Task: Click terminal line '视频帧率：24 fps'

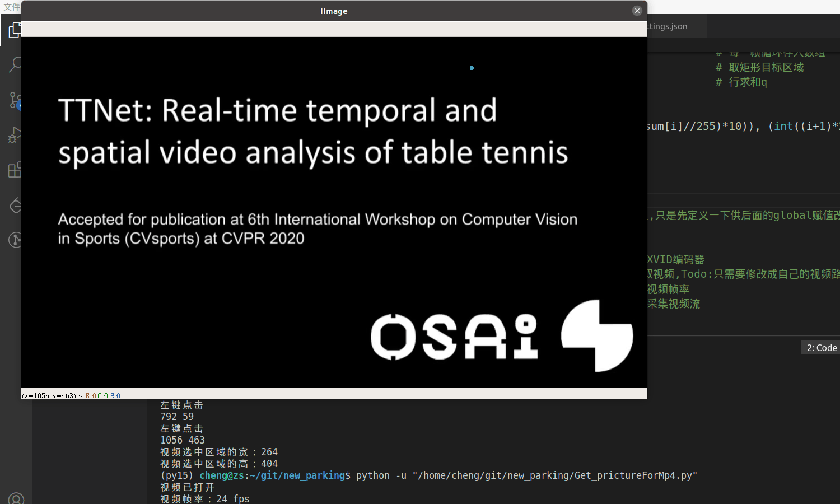Action: click(x=205, y=498)
